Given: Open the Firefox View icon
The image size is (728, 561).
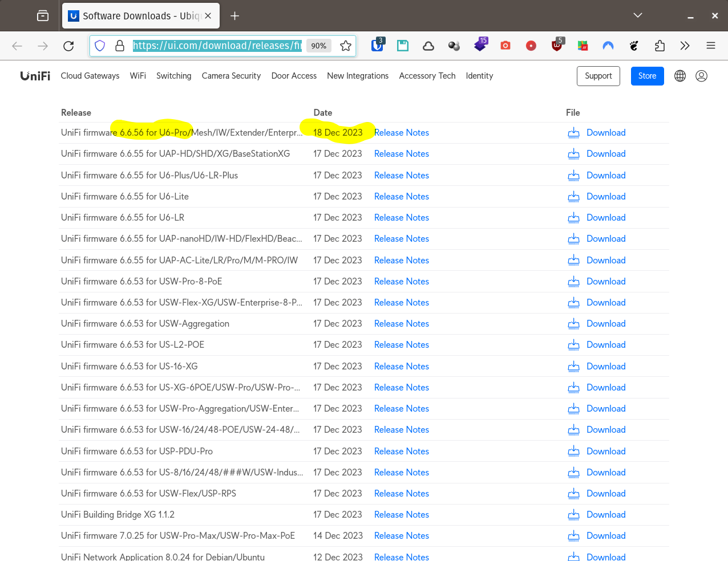Looking at the screenshot, I should [x=43, y=16].
